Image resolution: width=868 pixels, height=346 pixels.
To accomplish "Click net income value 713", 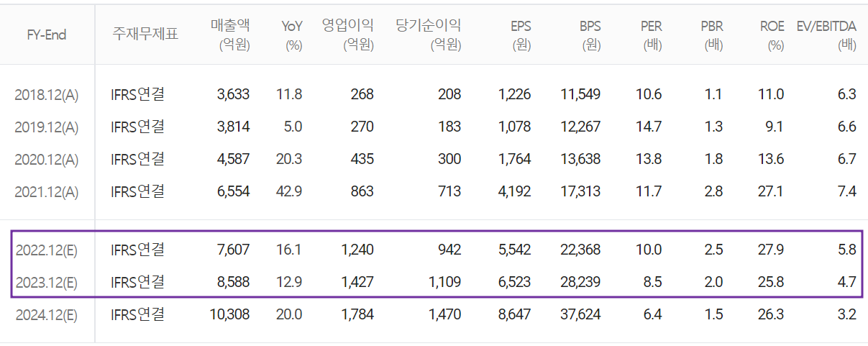I will (449, 192).
